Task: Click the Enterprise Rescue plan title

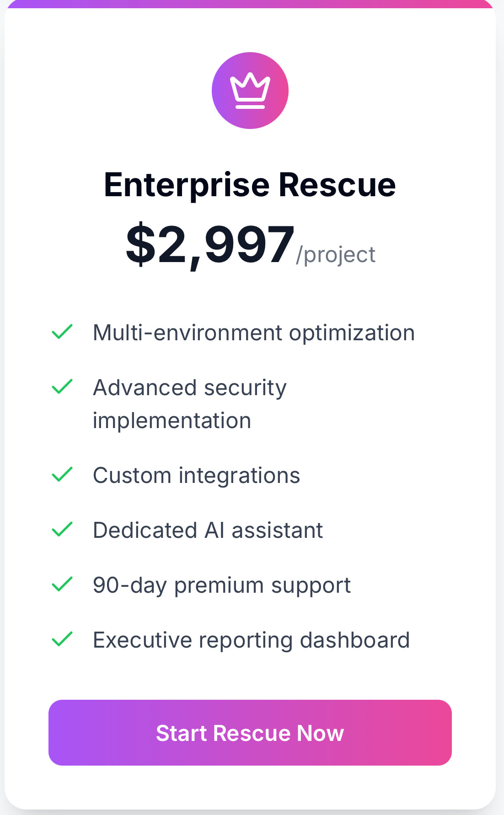Action: (250, 185)
